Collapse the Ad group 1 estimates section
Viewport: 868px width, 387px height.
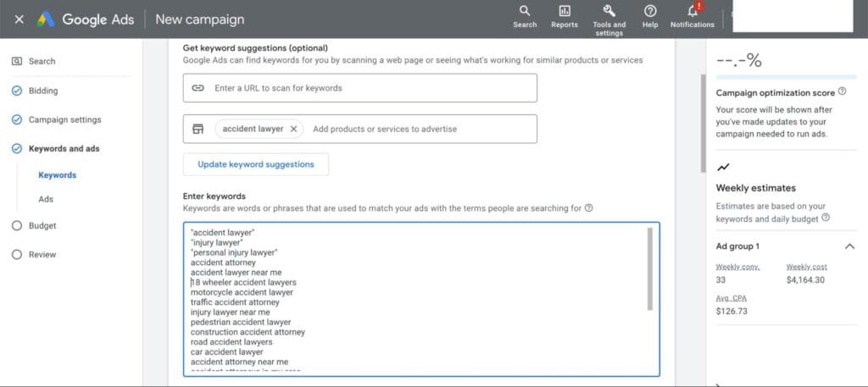pos(849,246)
